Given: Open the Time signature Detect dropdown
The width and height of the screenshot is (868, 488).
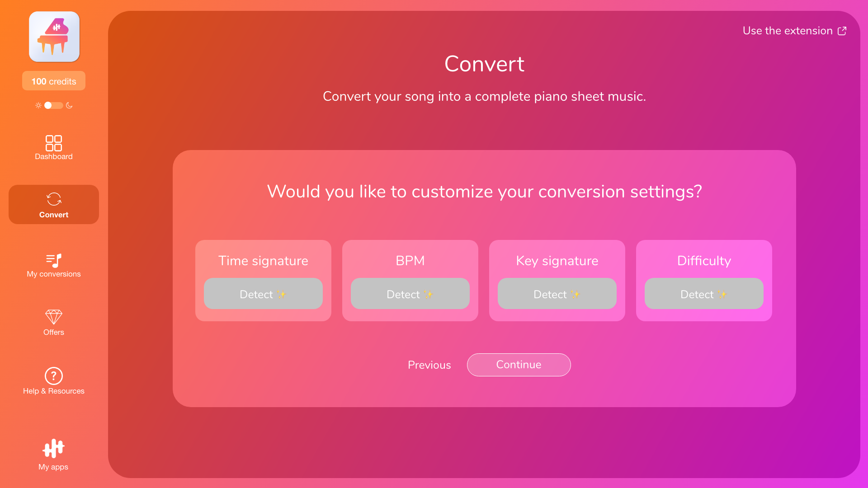Looking at the screenshot, I should coord(263,294).
